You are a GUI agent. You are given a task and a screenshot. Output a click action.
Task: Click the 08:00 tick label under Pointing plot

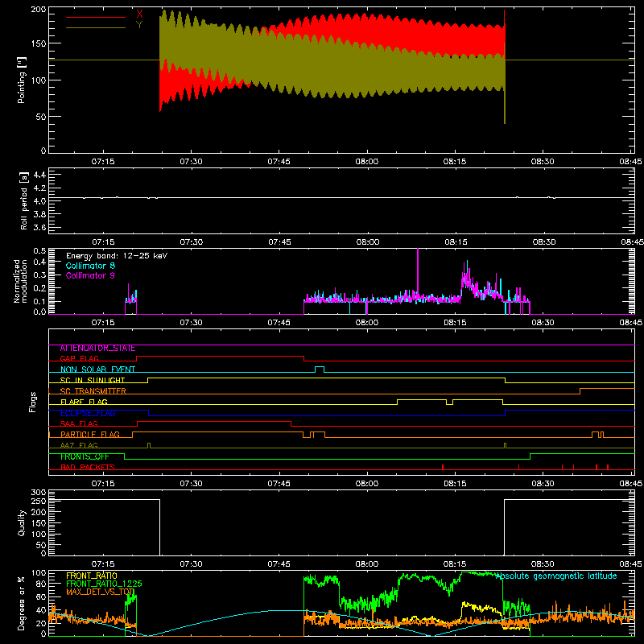(367, 162)
